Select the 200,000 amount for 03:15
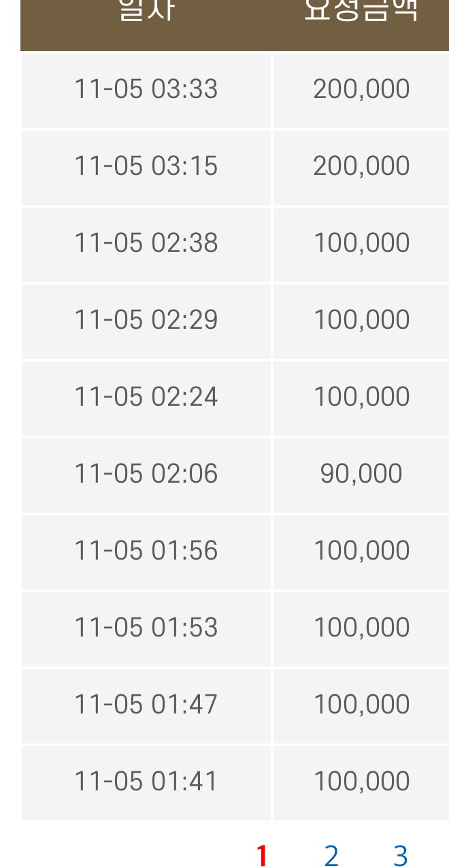The height and width of the screenshot is (868, 449). coord(361,166)
